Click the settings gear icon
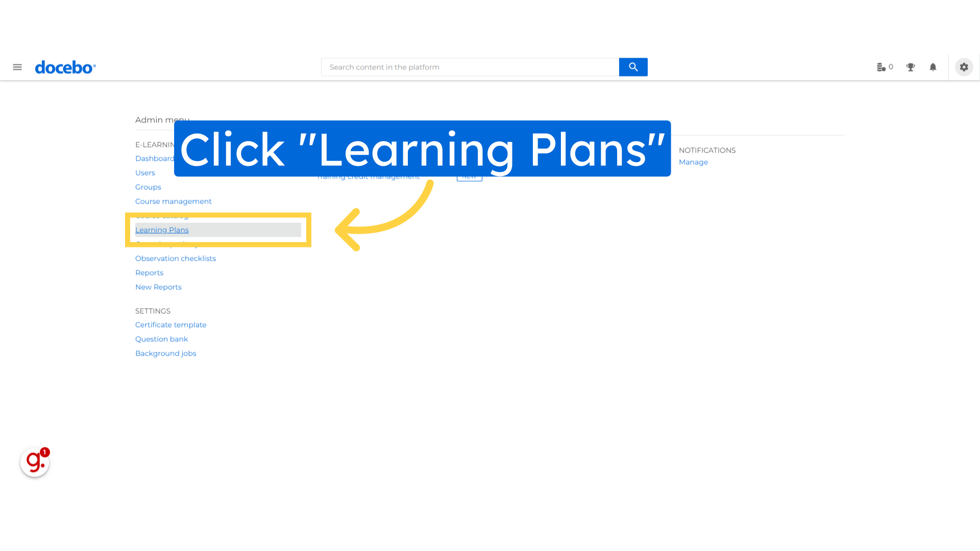The height and width of the screenshot is (551, 980). pyautogui.click(x=964, y=67)
